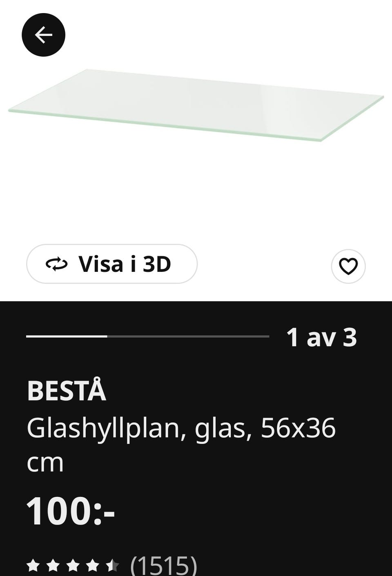Click the third rating star
The height and width of the screenshot is (576, 392).
[73, 566]
